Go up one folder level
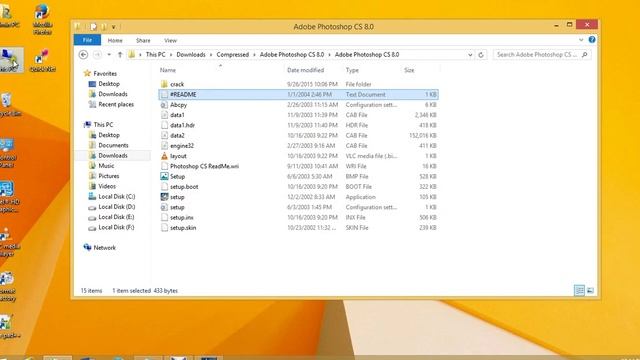 tap(120, 55)
